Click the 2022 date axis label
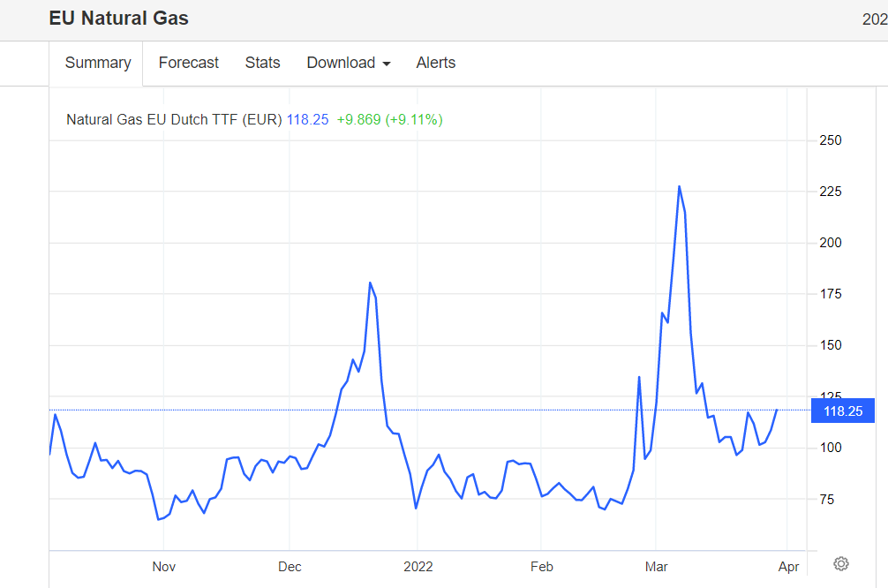Image resolution: width=888 pixels, height=588 pixels. tap(418, 567)
